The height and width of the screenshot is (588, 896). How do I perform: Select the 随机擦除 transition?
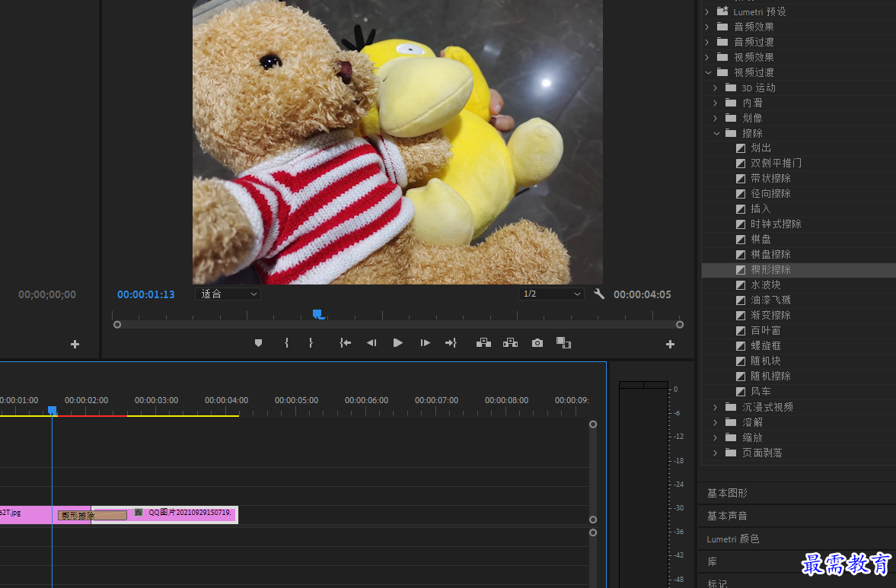coord(770,377)
